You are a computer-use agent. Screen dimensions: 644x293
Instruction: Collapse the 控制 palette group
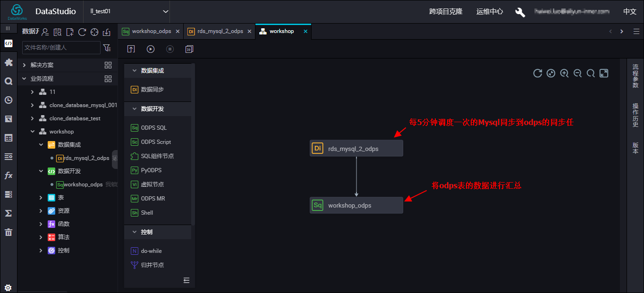(135, 232)
